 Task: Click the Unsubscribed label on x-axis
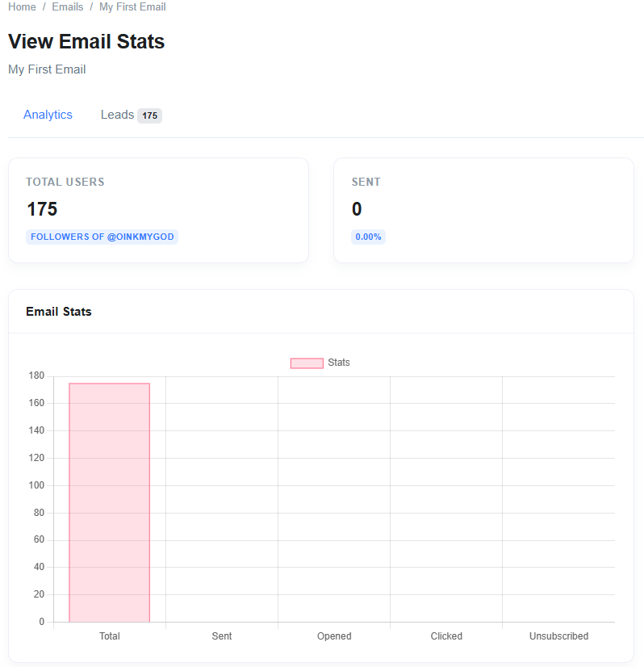point(558,636)
